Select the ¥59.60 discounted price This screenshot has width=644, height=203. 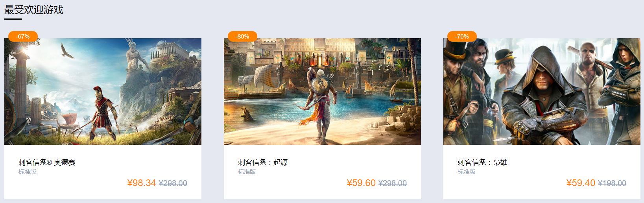361,183
